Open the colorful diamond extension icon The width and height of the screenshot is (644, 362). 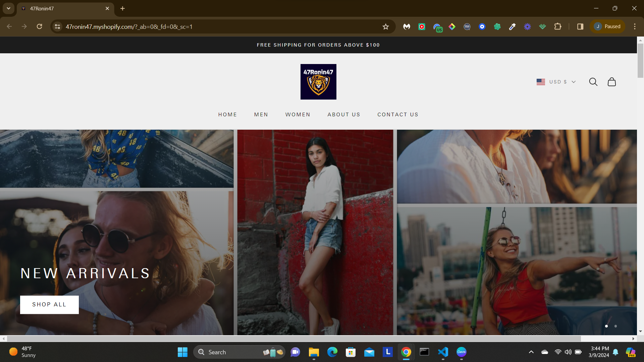click(x=452, y=26)
